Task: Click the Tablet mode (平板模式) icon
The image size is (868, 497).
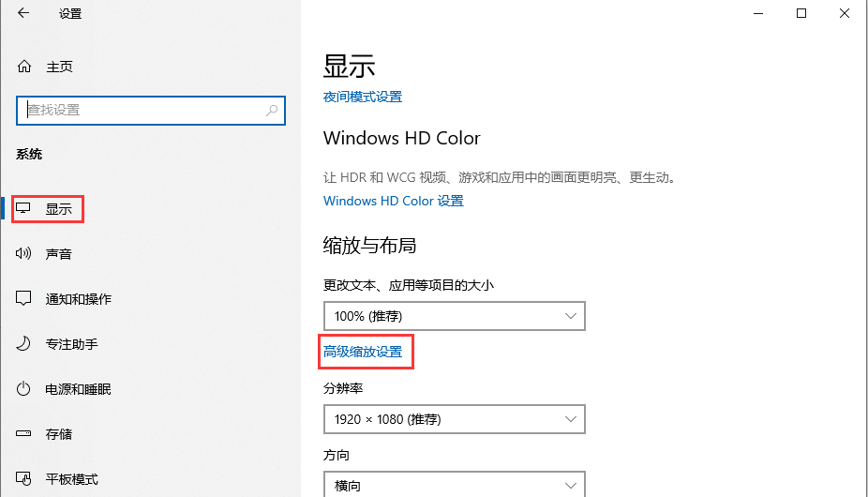Action: (x=24, y=479)
